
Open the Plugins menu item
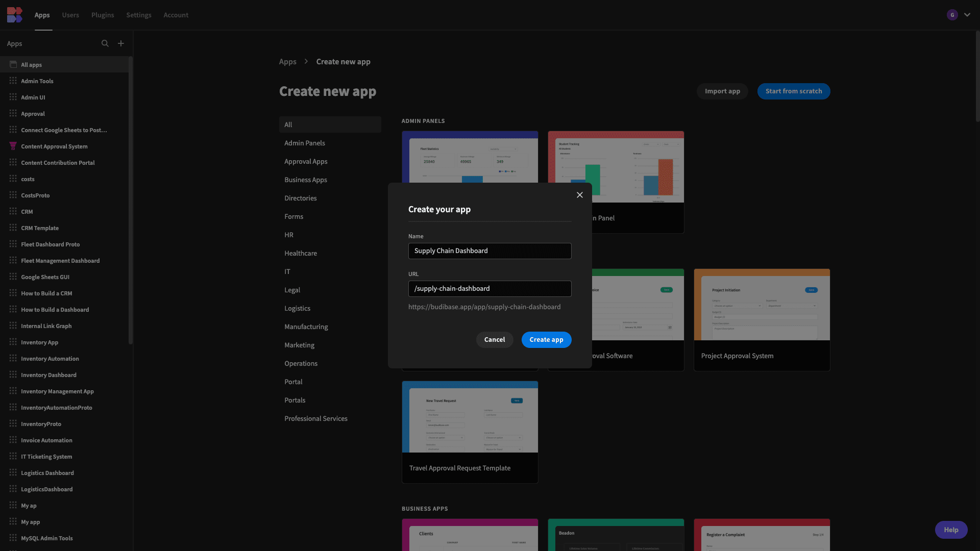point(102,15)
